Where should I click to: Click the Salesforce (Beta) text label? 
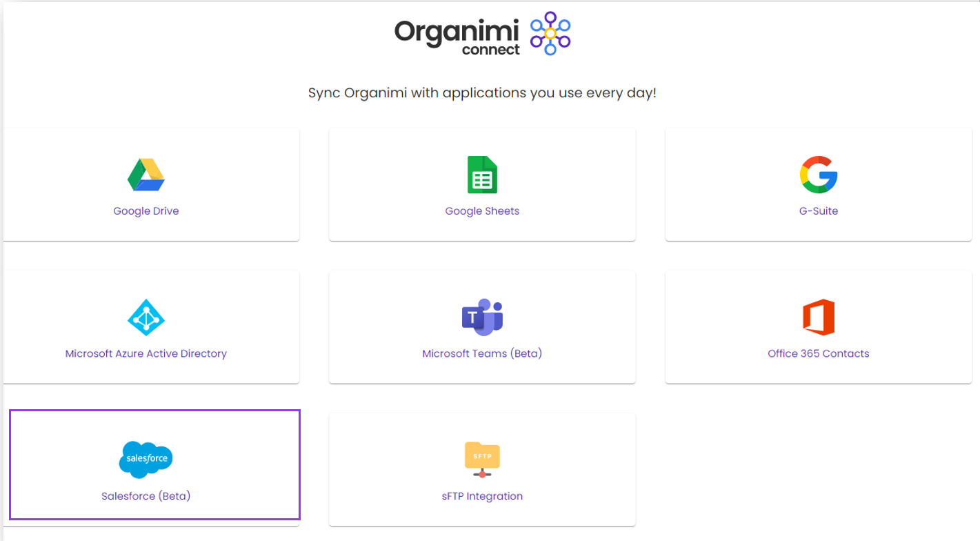point(146,496)
